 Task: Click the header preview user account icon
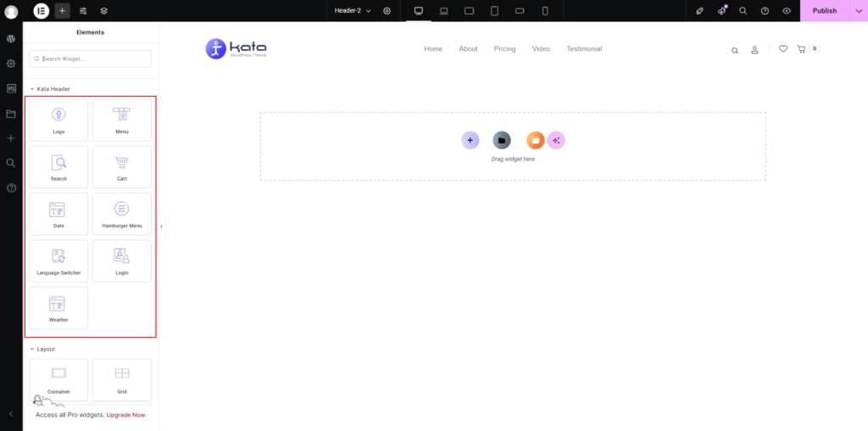tap(754, 50)
